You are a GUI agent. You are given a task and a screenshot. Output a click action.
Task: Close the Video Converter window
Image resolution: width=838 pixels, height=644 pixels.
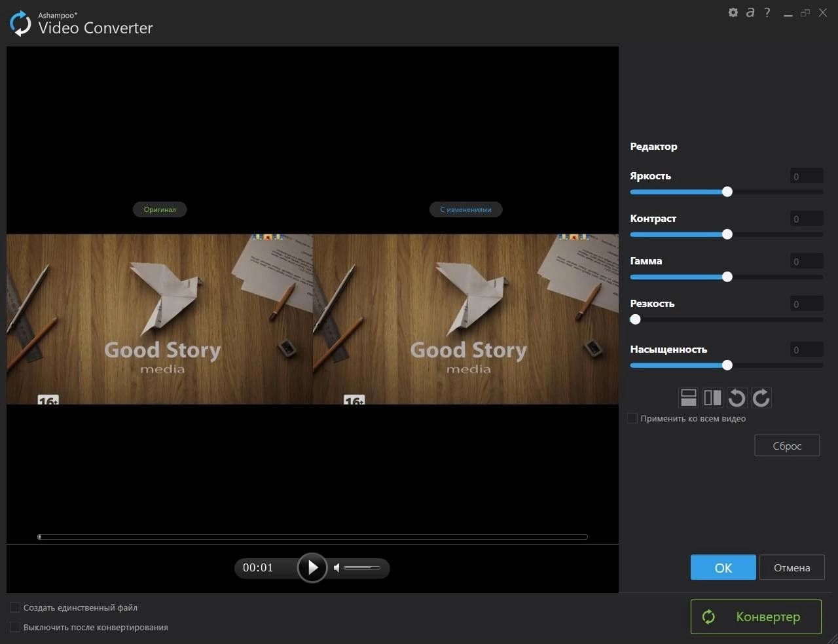click(823, 12)
